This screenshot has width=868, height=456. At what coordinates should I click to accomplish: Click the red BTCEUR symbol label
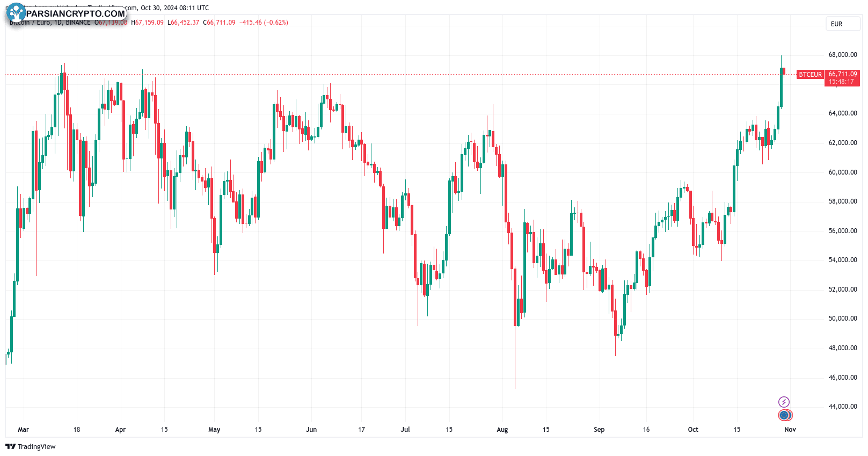click(x=810, y=75)
